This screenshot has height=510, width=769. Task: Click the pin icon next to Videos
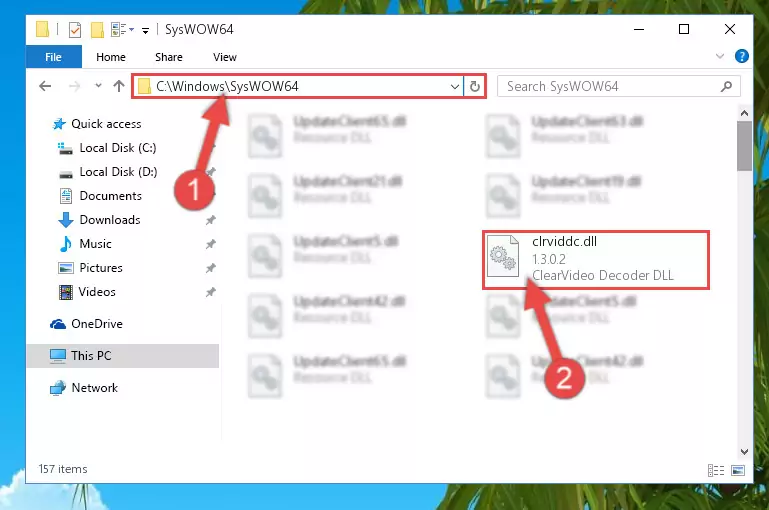(210, 292)
